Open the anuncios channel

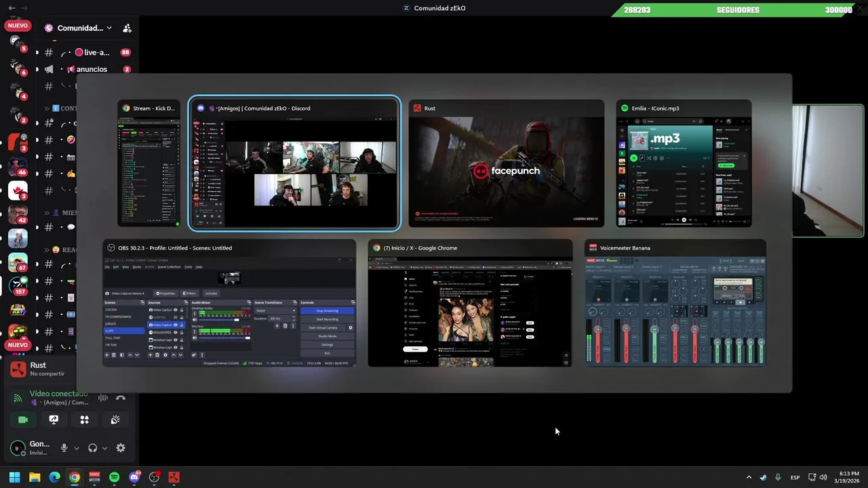87,69
